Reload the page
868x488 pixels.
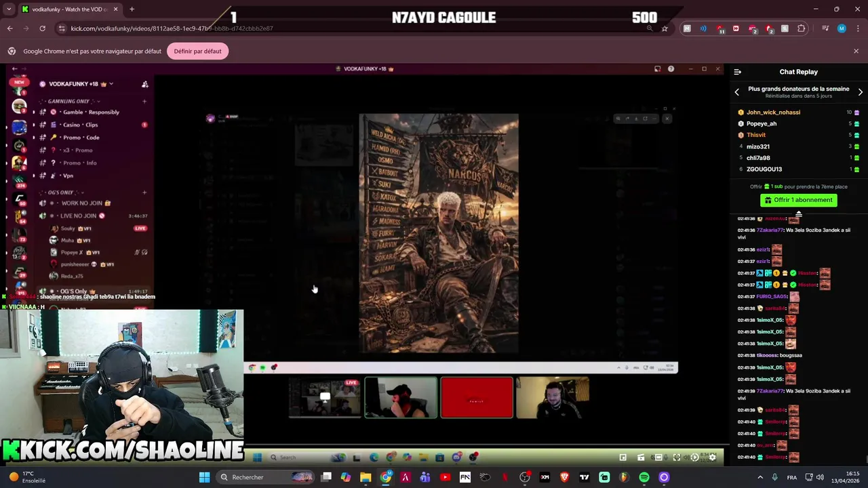click(x=42, y=28)
